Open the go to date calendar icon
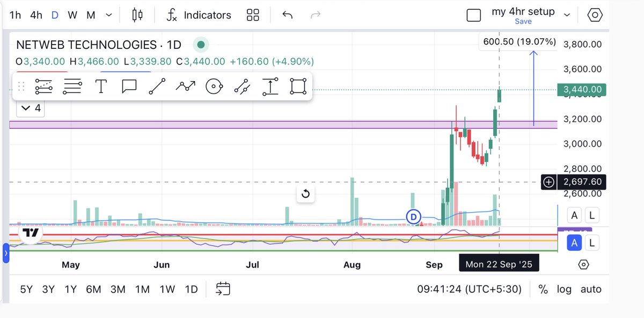The width and height of the screenshot is (644, 318). (223, 290)
